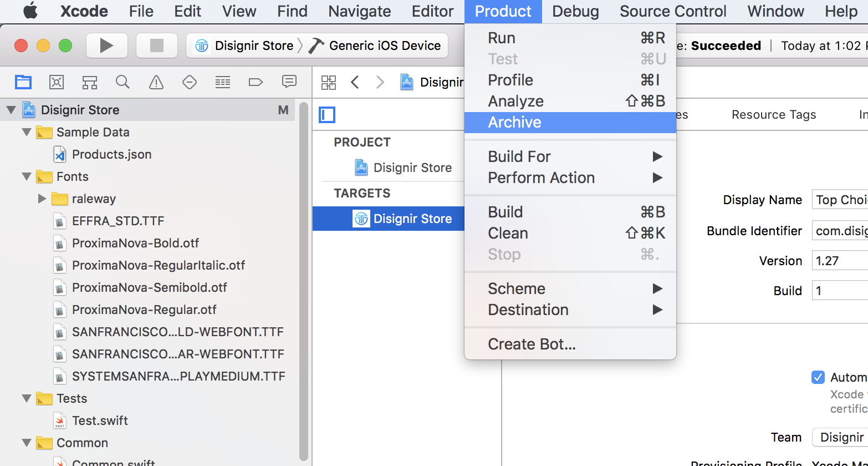This screenshot has height=466, width=868.
Task: Choose Analyze from Product menu
Action: [x=570, y=101]
